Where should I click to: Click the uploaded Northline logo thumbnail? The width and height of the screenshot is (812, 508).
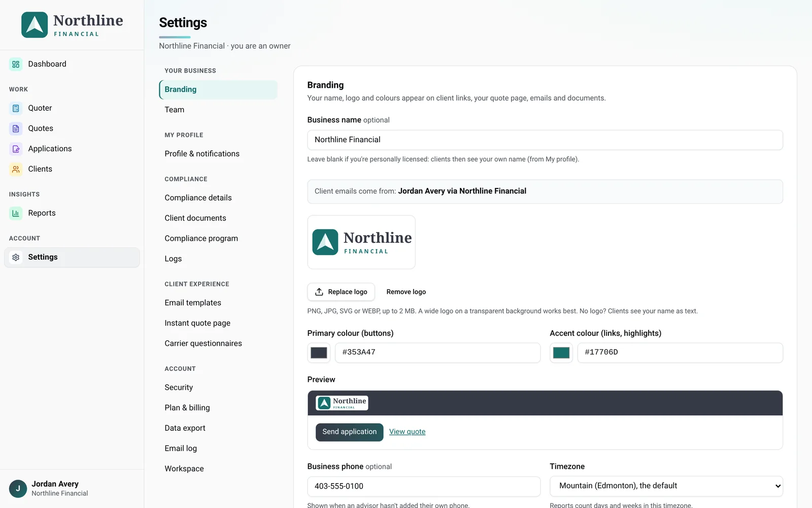pos(361,242)
